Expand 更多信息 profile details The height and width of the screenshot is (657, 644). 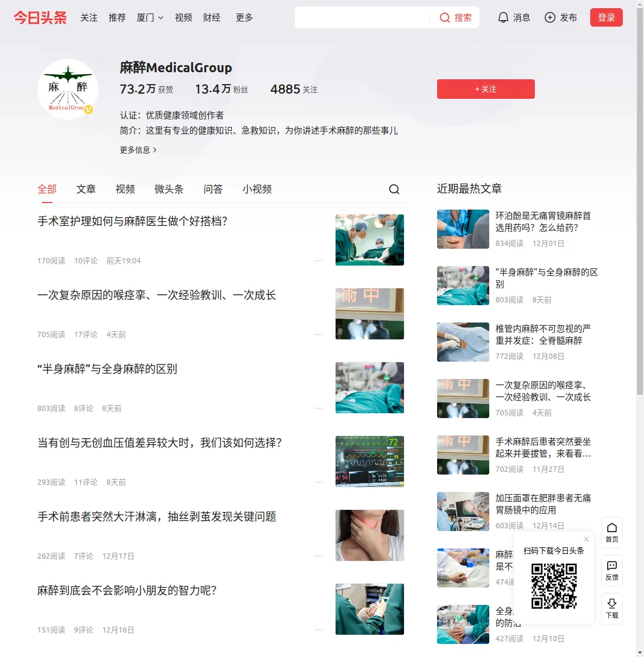(138, 150)
